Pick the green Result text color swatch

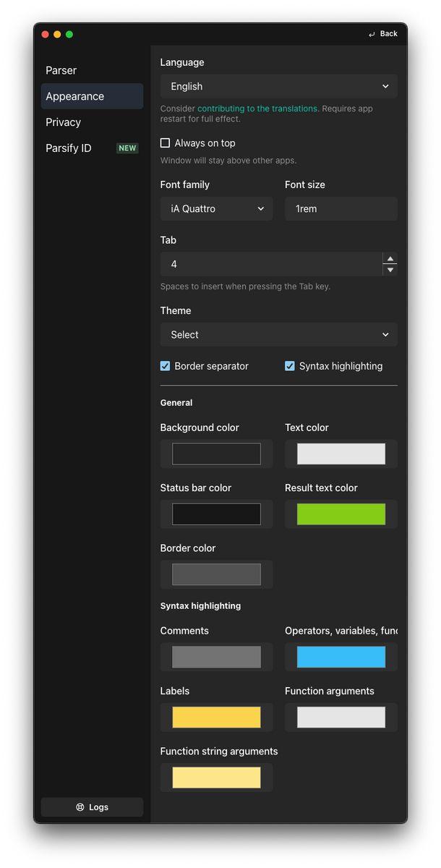[341, 514]
